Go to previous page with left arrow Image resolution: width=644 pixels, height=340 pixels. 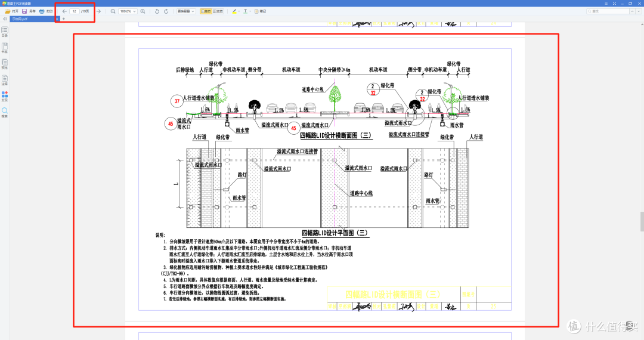pyautogui.click(x=64, y=11)
